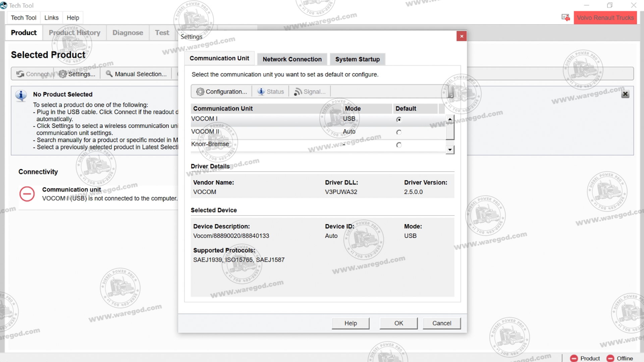
Task: Click the Offline status icon in status bar
Action: click(609, 358)
